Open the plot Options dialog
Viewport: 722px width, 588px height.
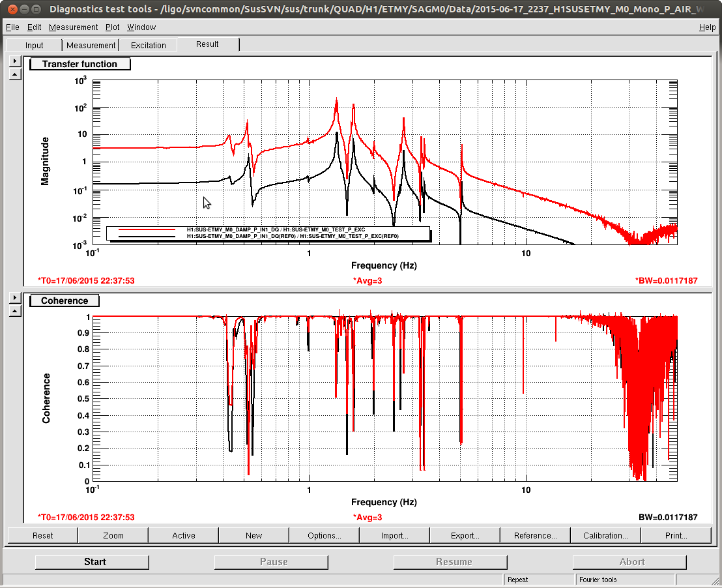325,535
